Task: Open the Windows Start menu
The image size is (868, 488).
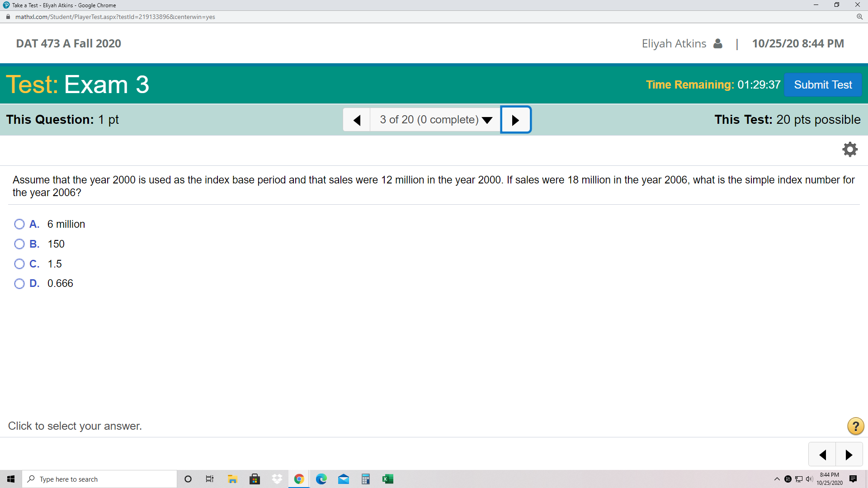Action: 11,479
